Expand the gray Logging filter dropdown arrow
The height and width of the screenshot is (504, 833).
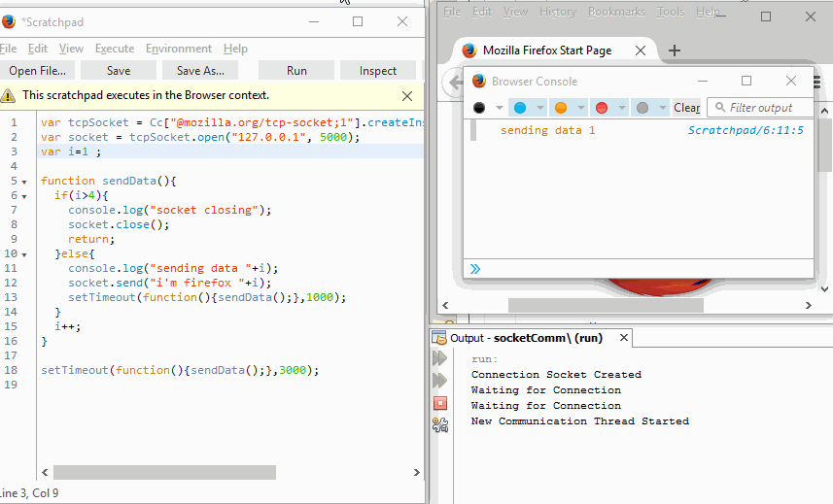point(663,108)
